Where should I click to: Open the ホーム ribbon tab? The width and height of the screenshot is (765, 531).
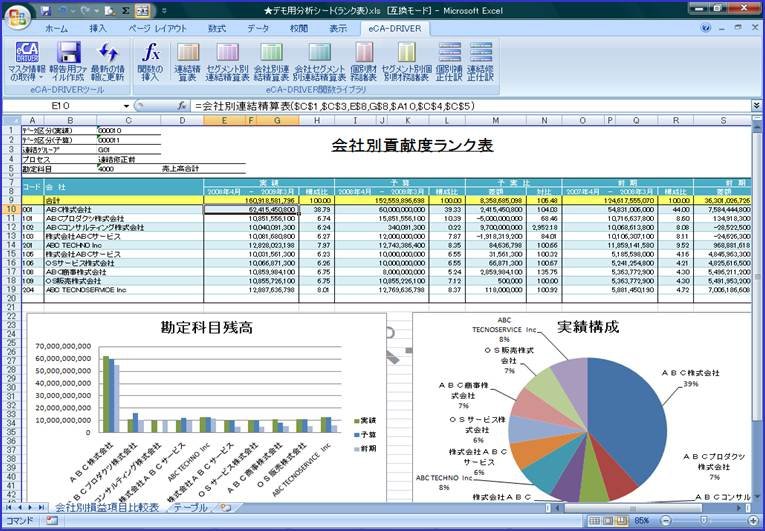coord(56,29)
